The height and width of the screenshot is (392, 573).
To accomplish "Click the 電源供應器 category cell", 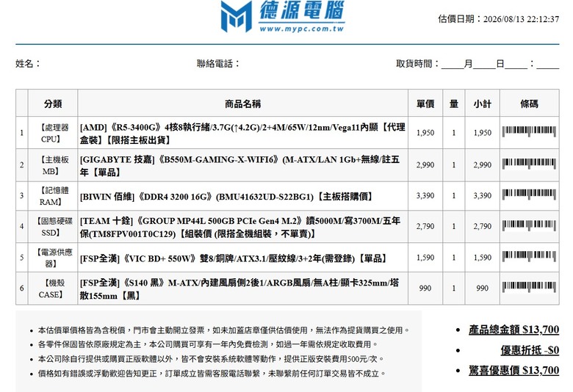I will [x=53, y=258].
